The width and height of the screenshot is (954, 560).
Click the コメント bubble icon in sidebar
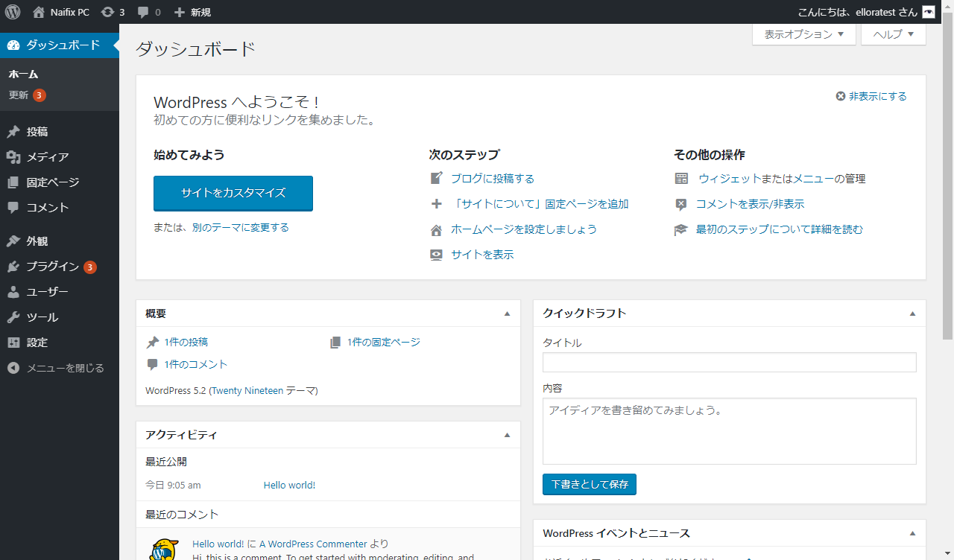[x=13, y=208]
